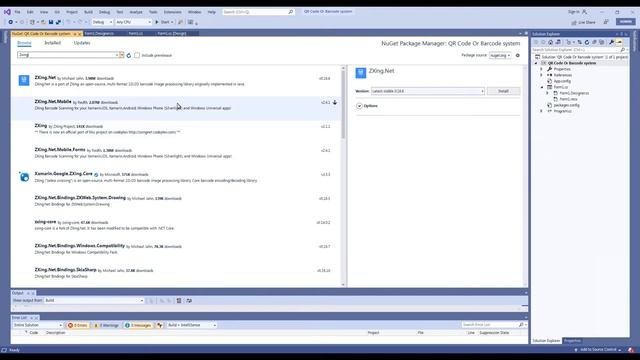This screenshot has width=640, height=360.
Task: Click Sign in link
Action: click(573, 12)
